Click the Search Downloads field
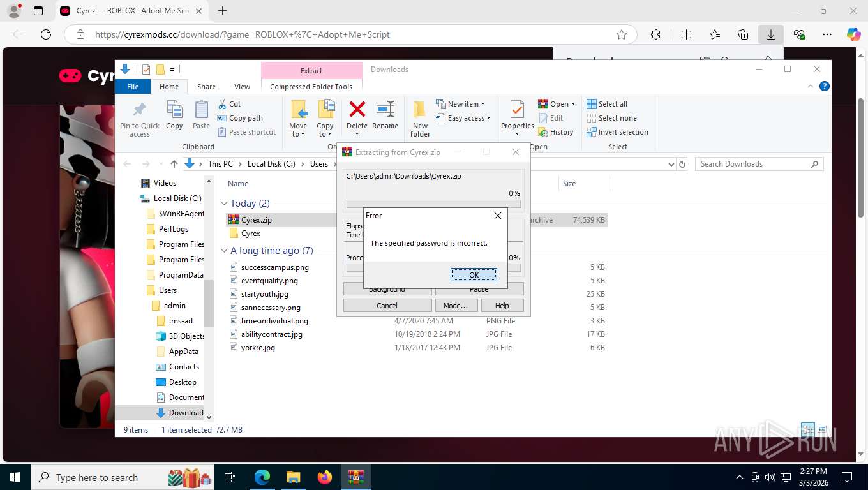 (x=759, y=164)
